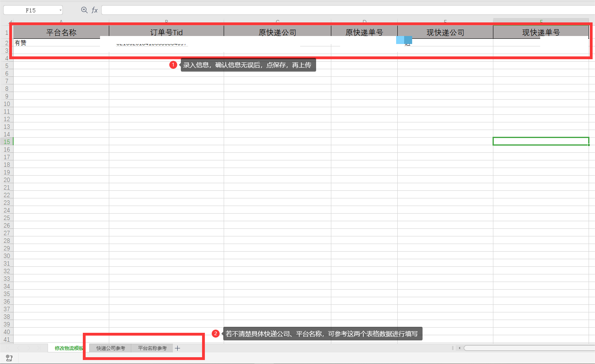Select the 订单号Tid header cell
Screen dimensions: 595x364
click(x=166, y=32)
